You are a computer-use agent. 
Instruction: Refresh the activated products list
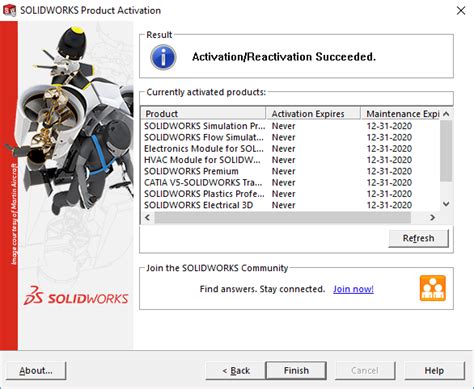(x=418, y=238)
